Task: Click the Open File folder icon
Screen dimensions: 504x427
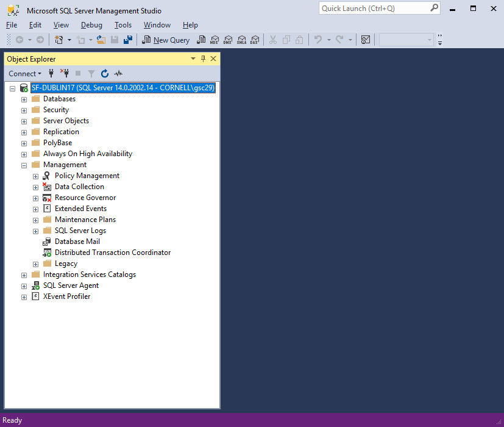Action: click(x=101, y=40)
